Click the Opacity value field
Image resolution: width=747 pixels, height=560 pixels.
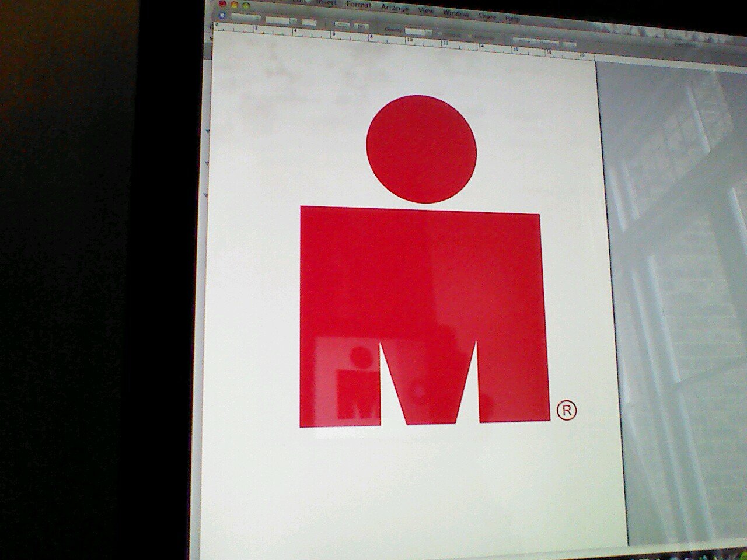[x=414, y=32]
